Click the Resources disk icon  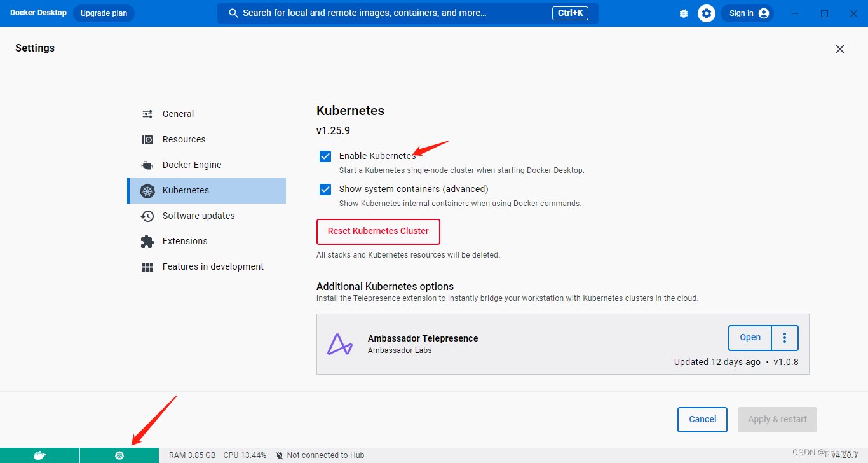tap(147, 139)
